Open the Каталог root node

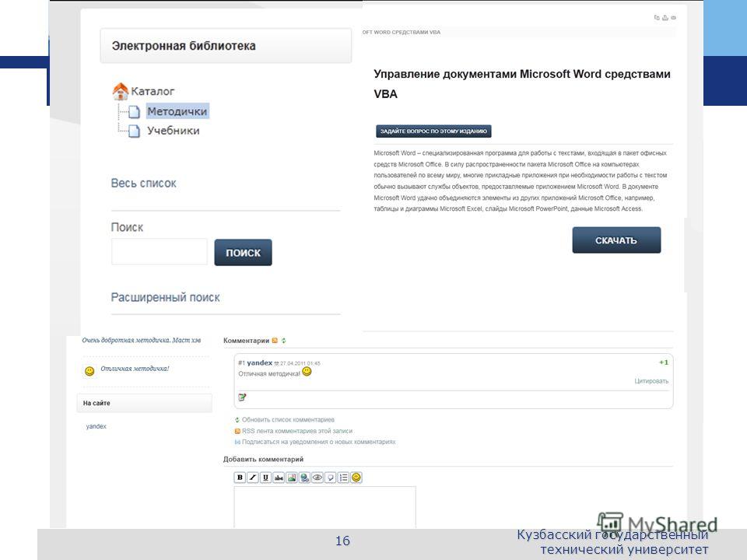(153, 91)
